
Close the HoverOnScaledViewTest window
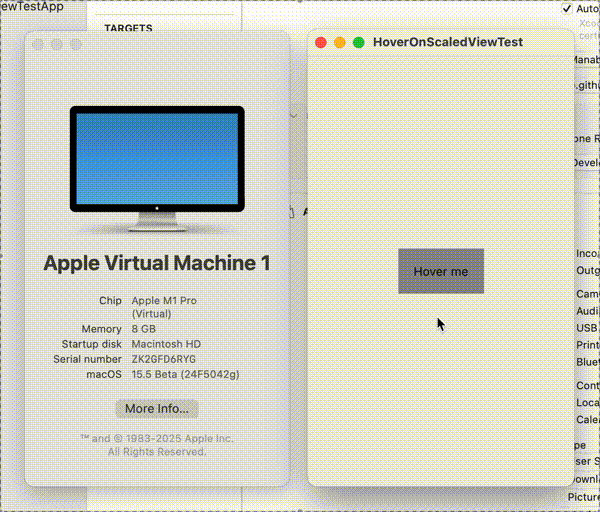(x=321, y=42)
